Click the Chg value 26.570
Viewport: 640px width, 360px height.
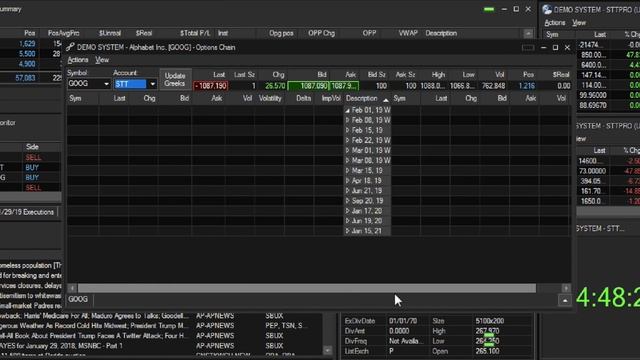(275, 86)
